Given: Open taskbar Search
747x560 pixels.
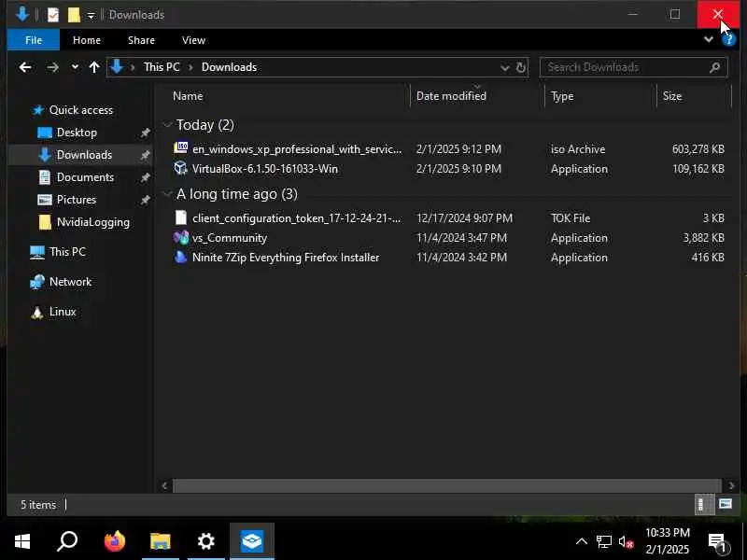Looking at the screenshot, I should (x=67, y=541).
